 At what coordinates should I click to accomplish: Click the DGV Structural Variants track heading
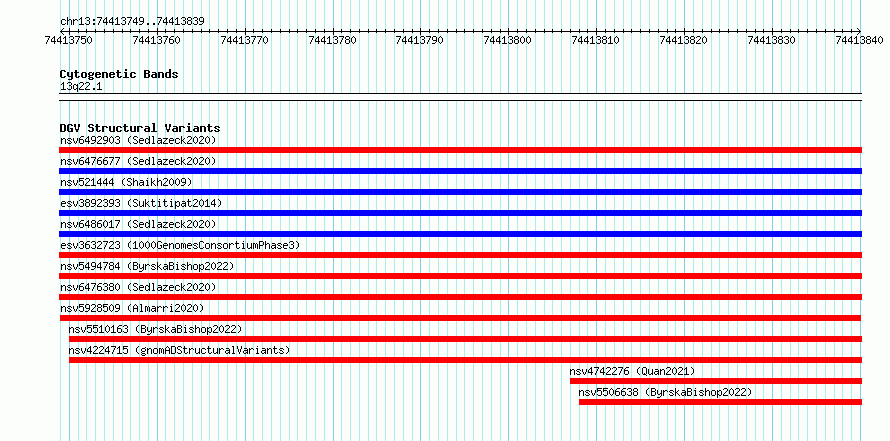point(140,128)
